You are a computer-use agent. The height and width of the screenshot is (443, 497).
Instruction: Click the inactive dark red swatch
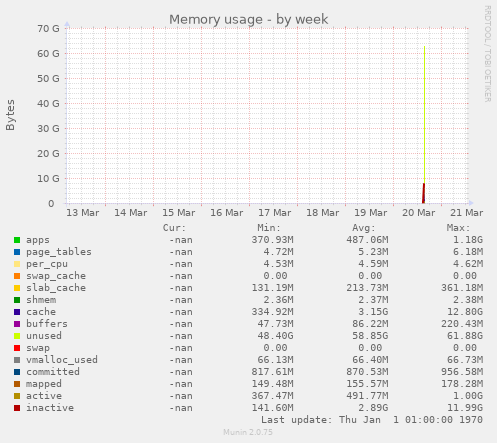[17, 408]
